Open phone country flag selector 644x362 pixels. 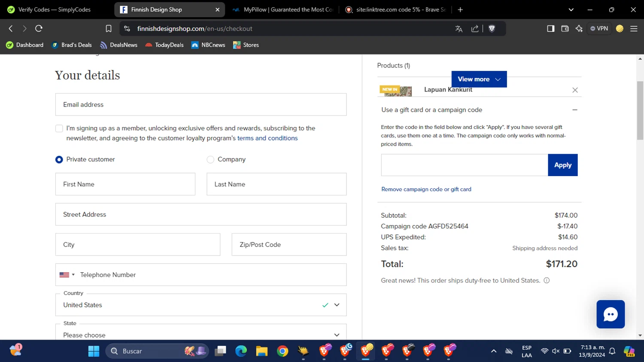67,275
